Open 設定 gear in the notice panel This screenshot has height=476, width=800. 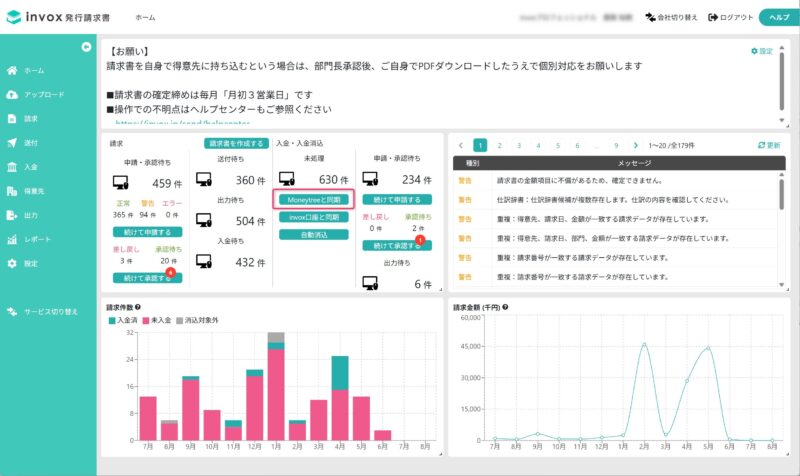(x=762, y=51)
